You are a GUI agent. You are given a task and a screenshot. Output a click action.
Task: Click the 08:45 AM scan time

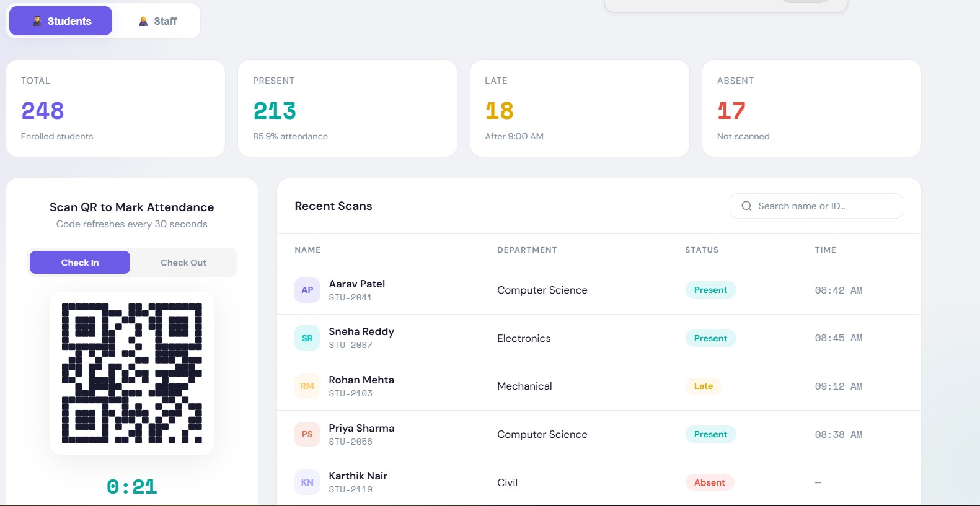tap(839, 338)
